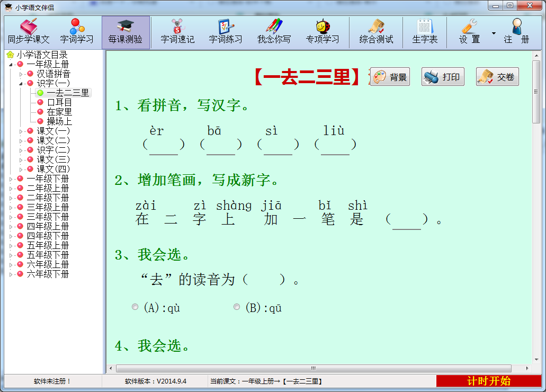Select the 口耳目 lesson in tree

tap(59, 103)
